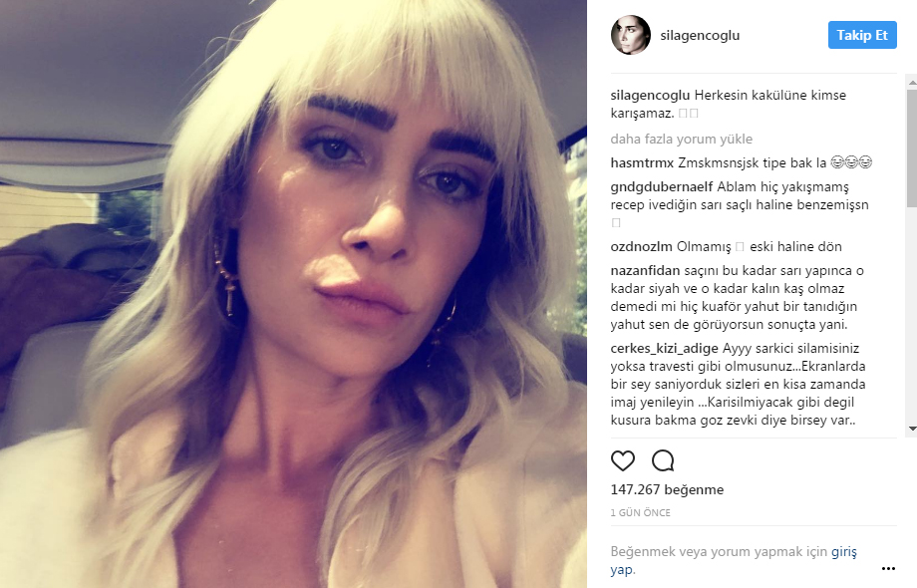Click the 147.267 beğenme likes count
This screenshot has width=917, height=588.
pyautogui.click(x=667, y=489)
